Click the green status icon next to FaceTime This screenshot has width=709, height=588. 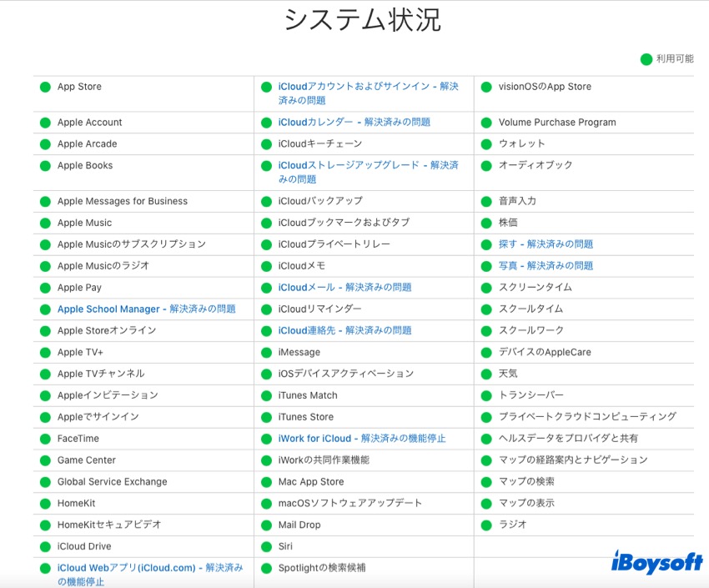click(x=45, y=439)
